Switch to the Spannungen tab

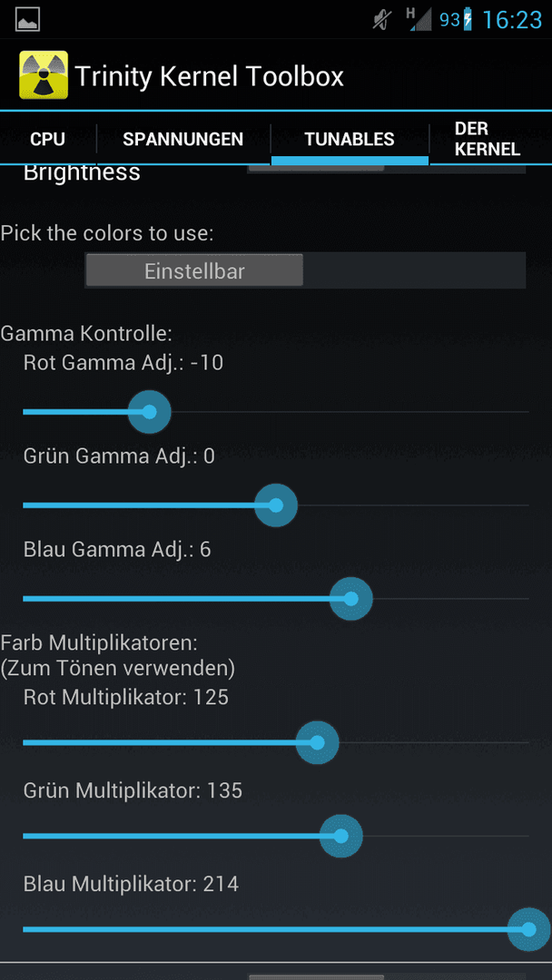[x=183, y=139]
